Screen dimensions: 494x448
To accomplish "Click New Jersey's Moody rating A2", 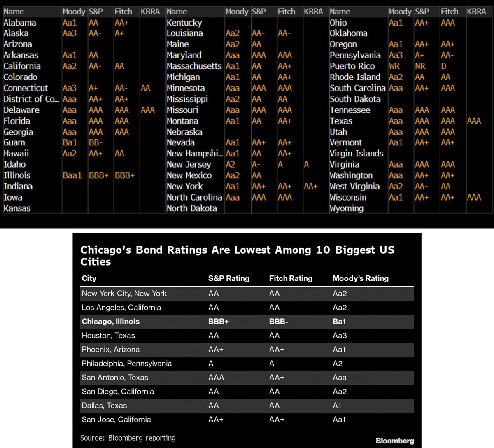I will coord(231,164).
